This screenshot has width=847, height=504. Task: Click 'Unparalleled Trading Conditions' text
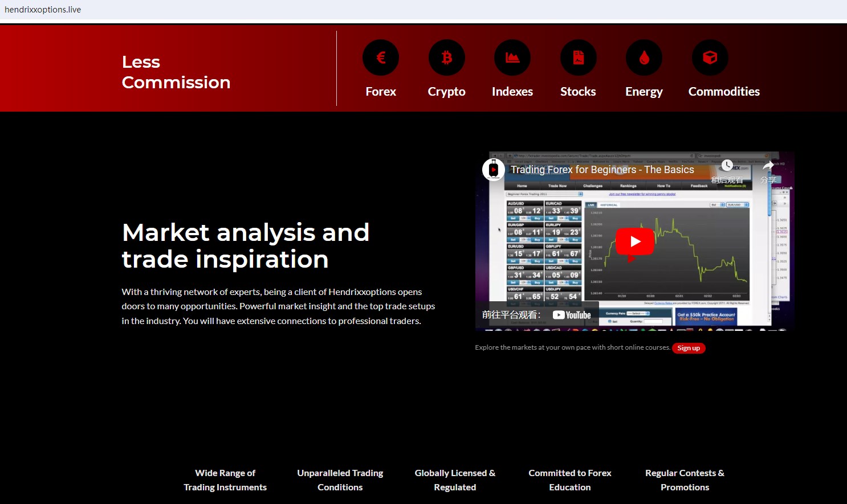[x=340, y=480]
